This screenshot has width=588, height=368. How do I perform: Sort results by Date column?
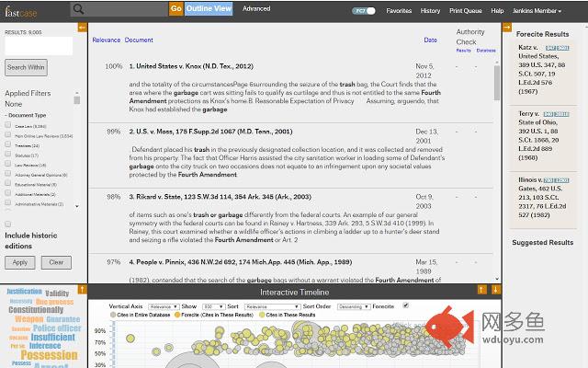pos(430,40)
